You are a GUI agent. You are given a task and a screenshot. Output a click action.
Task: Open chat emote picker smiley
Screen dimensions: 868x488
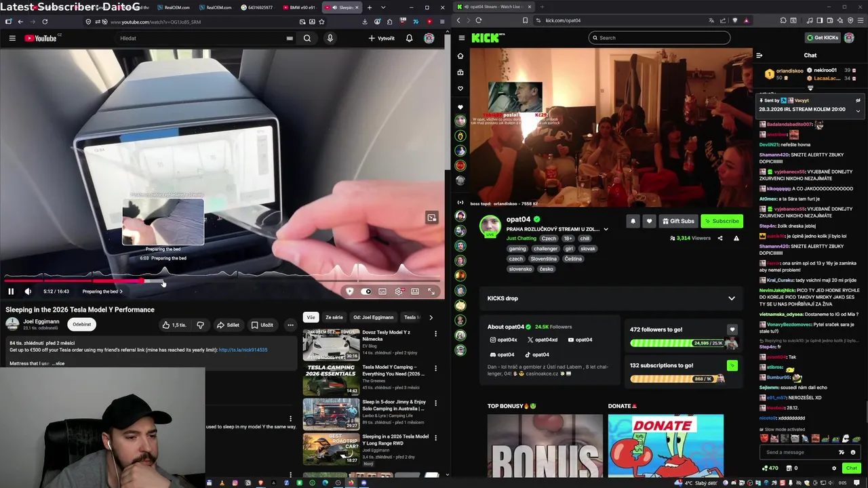click(853, 452)
